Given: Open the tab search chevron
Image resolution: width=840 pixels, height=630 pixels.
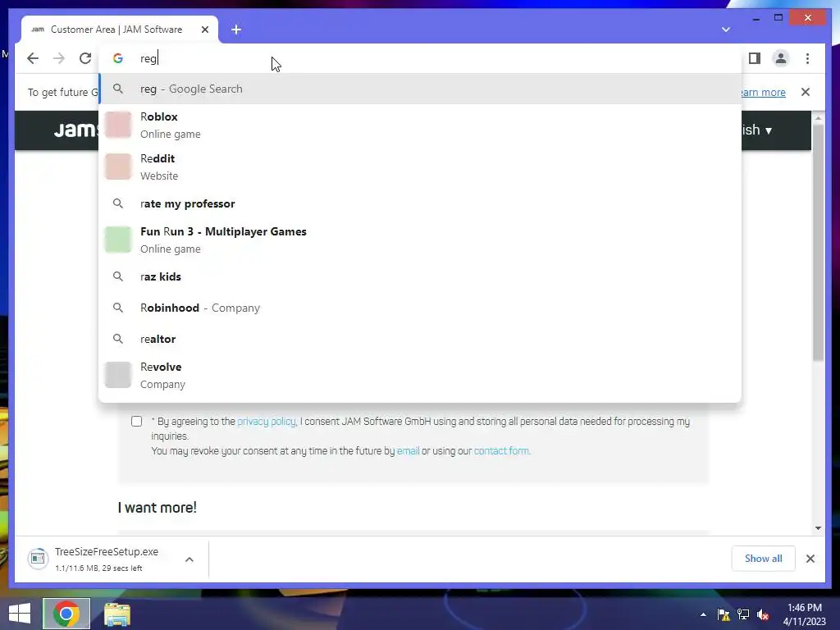Looking at the screenshot, I should 725,30.
